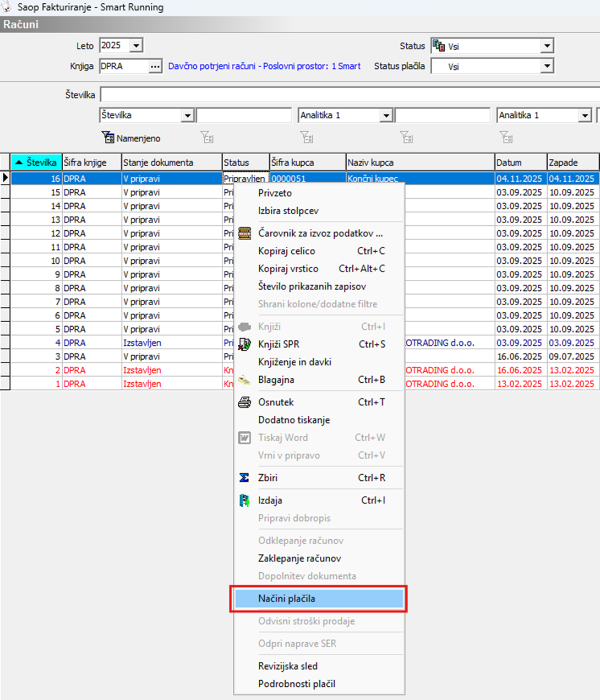This screenshot has width=600, height=700.
Task: Click the export wizard icon
Action: pyautogui.click(x=244, y=234)
